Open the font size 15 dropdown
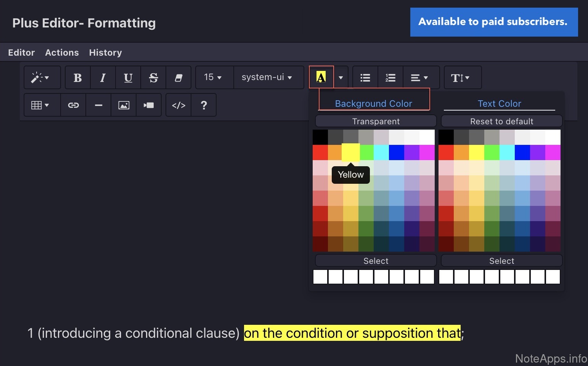Viewport: 588px width, 366px height. tap(213, 77)
